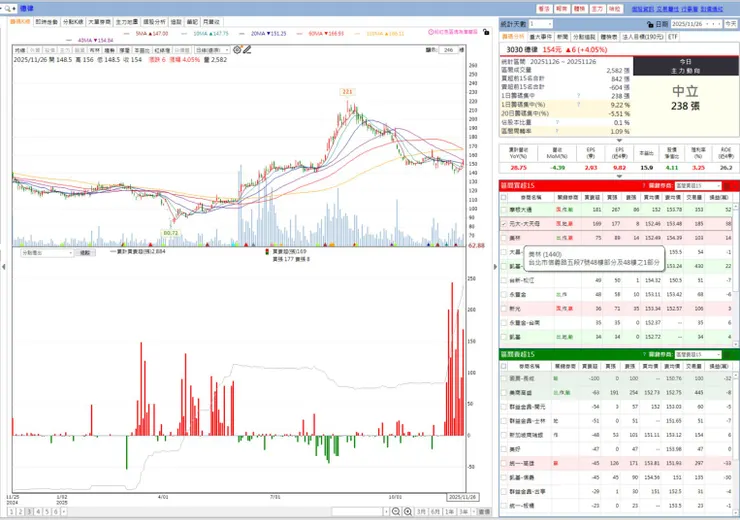The image size is (740, 520).
Task: Open the 統計天數 dropdown
Action: pos(549,24)
